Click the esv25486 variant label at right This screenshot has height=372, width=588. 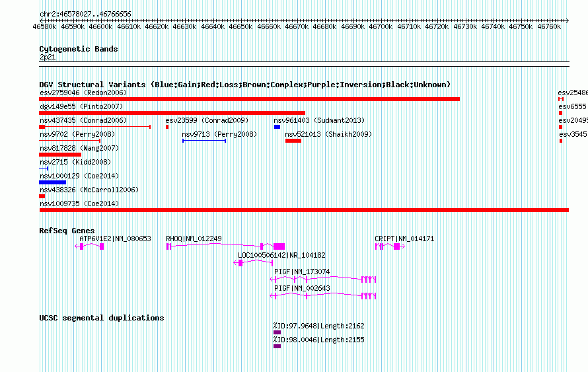click(x=573, y=93)
